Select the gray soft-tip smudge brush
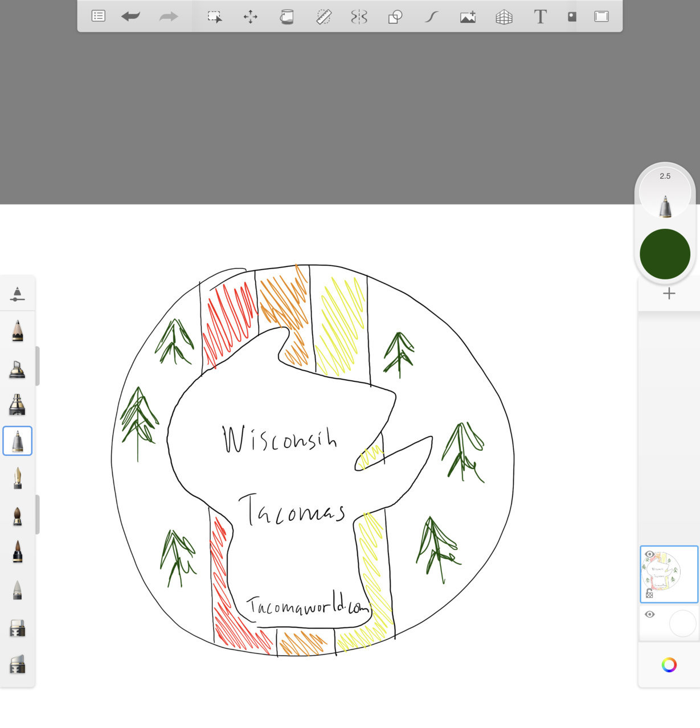This screenshot has height=728, width=700. (x=18, y=590)
